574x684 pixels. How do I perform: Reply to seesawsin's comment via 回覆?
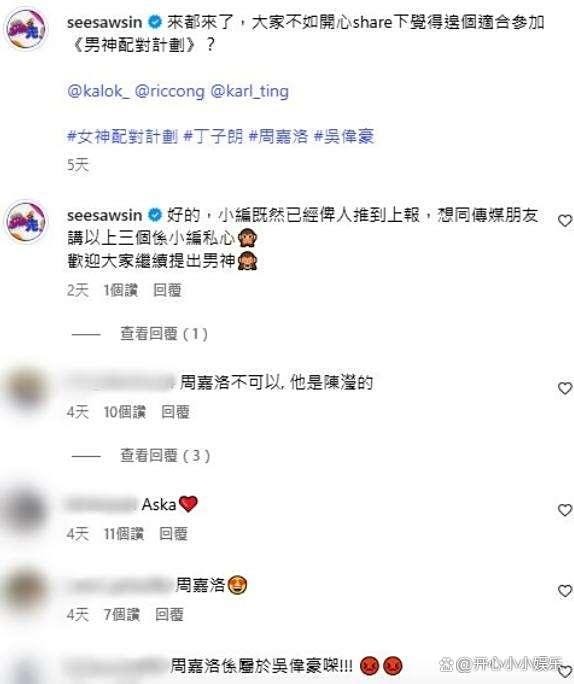(x=167, y=290)
